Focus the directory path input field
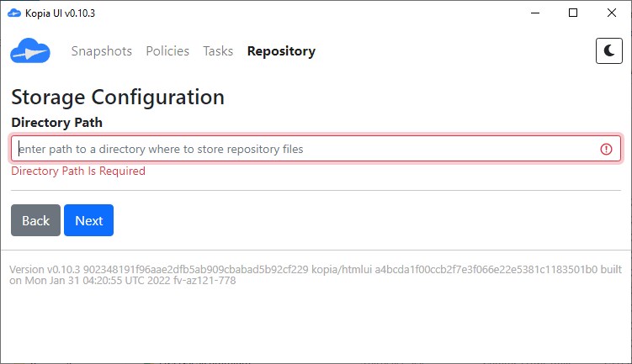Image resolution: width=632 pixels, height=364 pixels. coord(303,149)
